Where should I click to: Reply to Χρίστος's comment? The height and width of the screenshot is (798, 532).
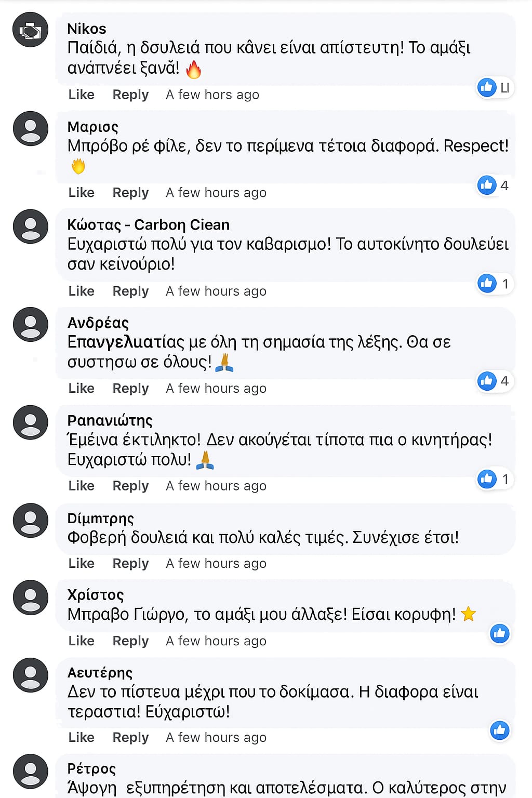(x=130, y=641)
